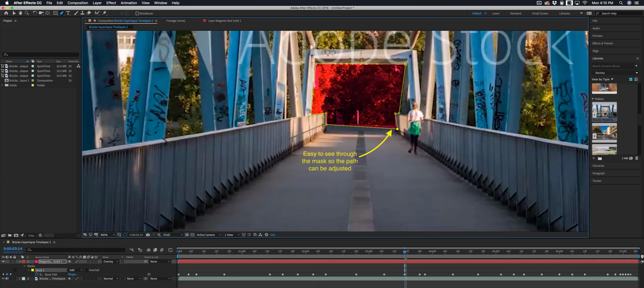Toggle Transparency Grid in viewer

tap(193, 235)
